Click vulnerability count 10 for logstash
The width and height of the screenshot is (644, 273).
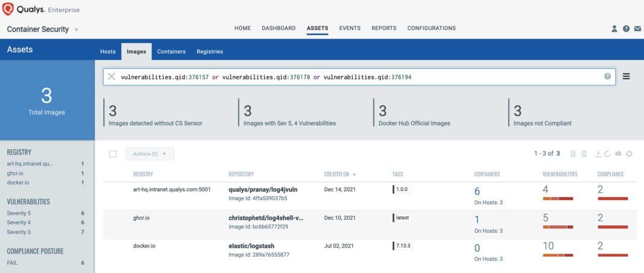[548, 246]
